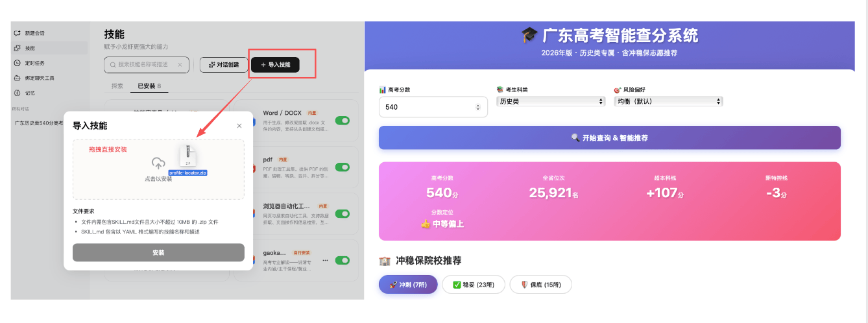This screenshot has height=323, width=868.
Task: Select the 保底 (15所) tab
Action: tap(540, 285)
